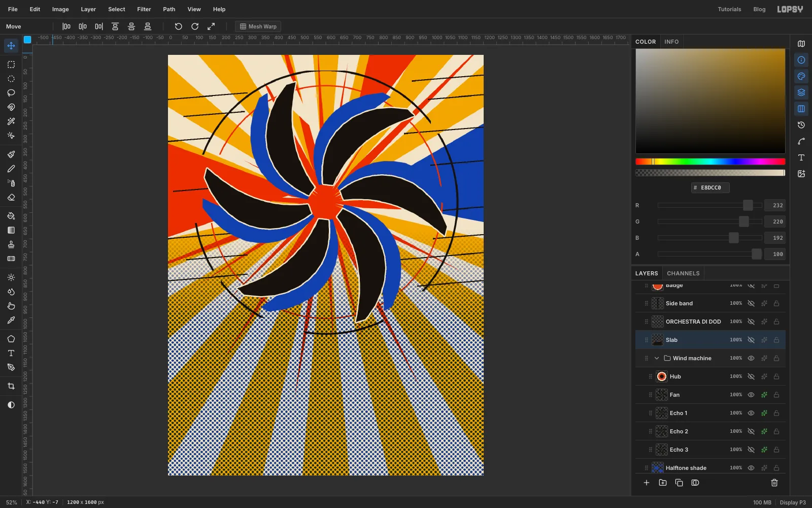Hide the Fan layer
The height and width of the screenshot is (508, 812).
(x=751, y=395)
